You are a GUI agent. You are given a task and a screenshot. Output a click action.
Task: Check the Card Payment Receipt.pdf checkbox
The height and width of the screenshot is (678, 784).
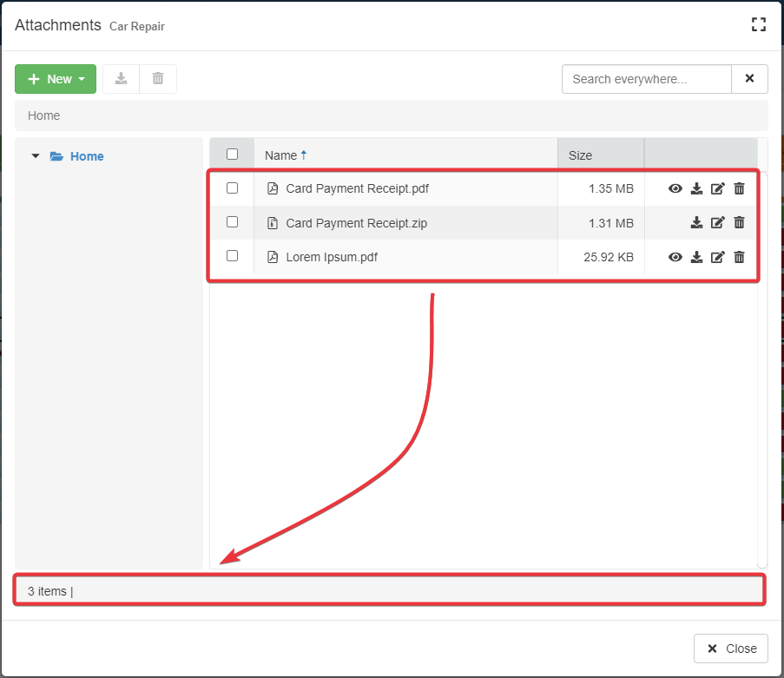point(232,188)
